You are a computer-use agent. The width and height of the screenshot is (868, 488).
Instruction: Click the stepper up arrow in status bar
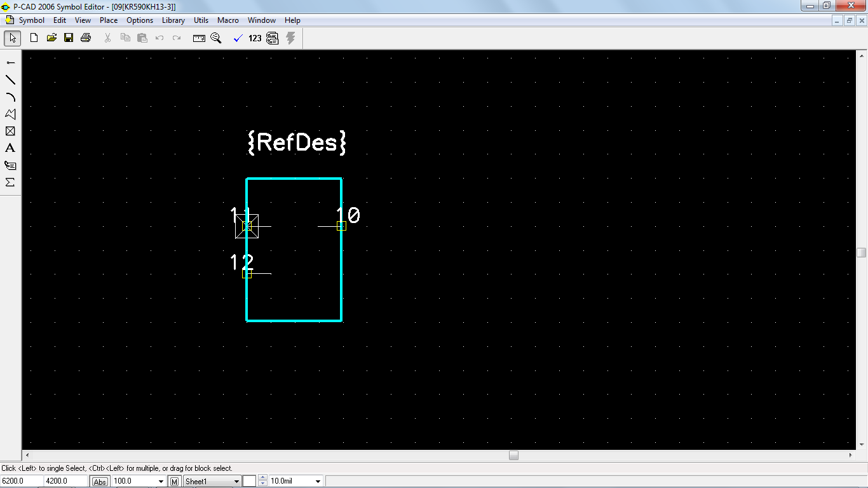(262, 478)
